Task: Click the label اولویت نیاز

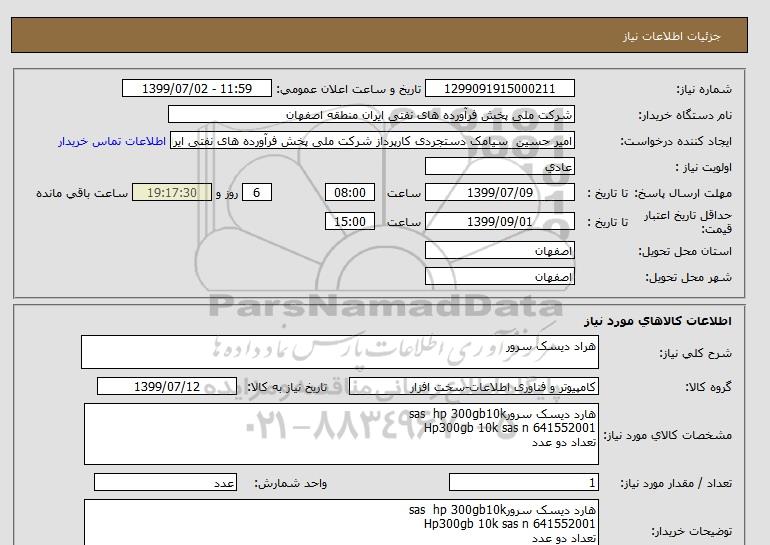Action: (x=704, y=167)
